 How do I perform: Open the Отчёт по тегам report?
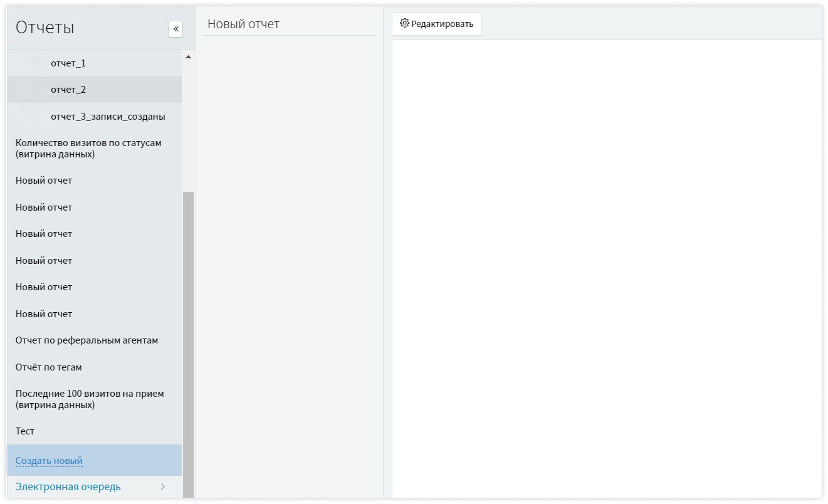(49, 367)
